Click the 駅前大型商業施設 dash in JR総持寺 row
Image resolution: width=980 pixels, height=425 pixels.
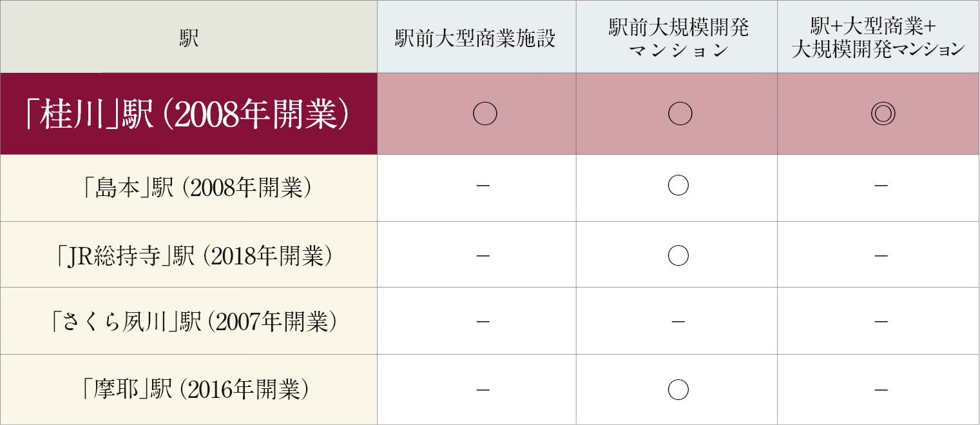coord(483,256)
